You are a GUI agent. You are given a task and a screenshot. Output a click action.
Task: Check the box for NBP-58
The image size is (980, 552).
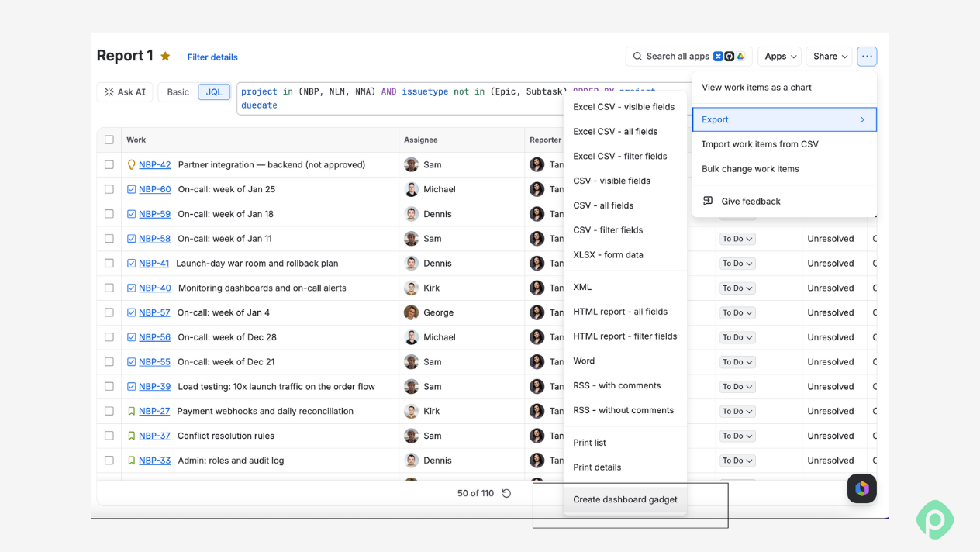[109, 239]
